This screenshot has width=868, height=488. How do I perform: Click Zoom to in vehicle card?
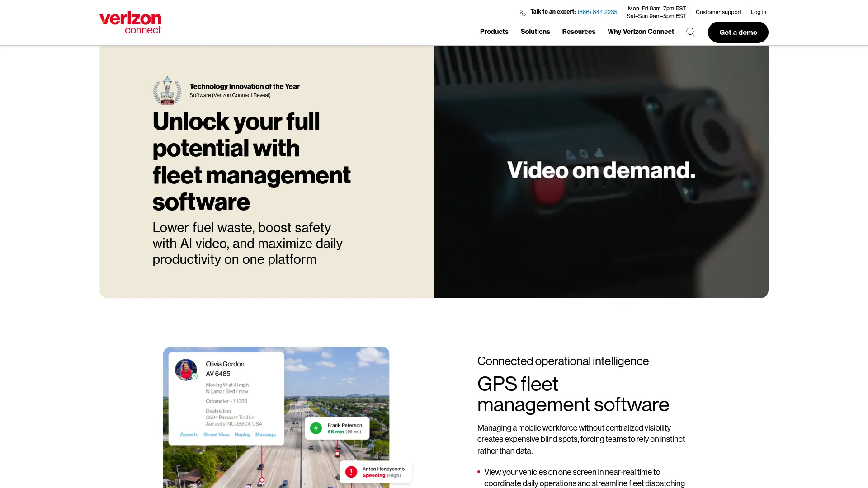189,435
